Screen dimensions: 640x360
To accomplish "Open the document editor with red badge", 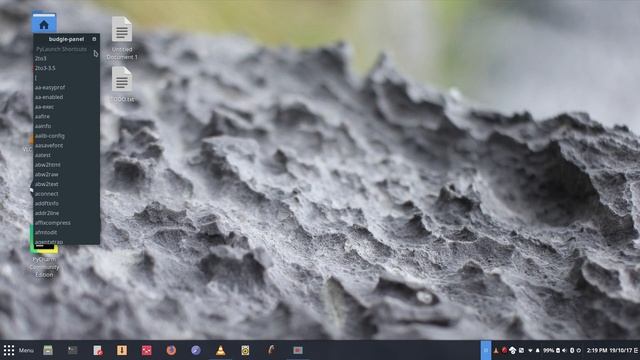I will coord(98,350).
